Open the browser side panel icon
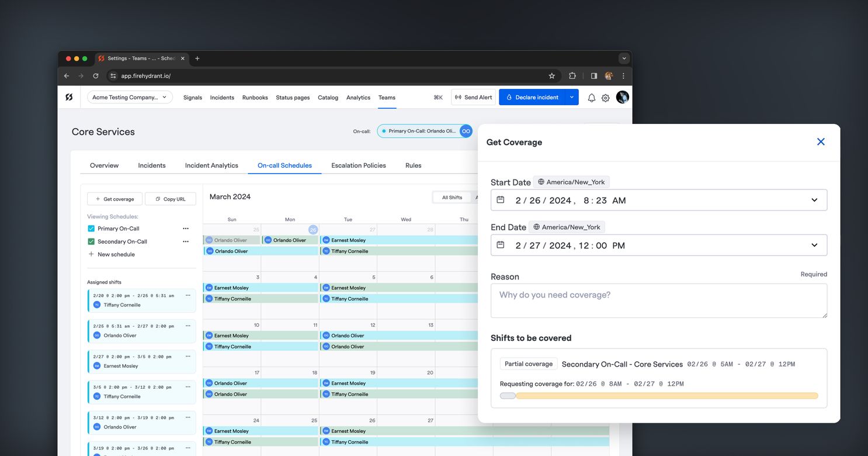 tap(594, 76)
